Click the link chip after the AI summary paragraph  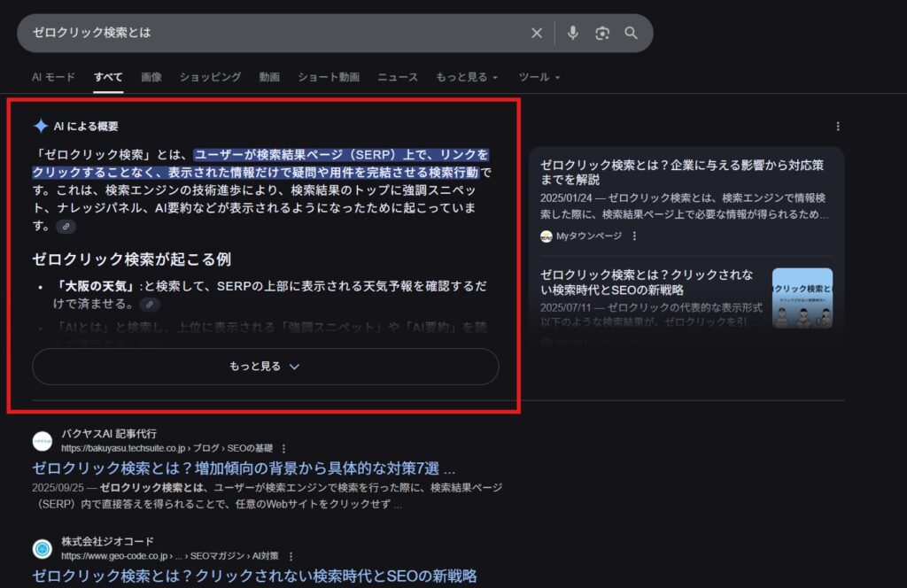(66, 228)
